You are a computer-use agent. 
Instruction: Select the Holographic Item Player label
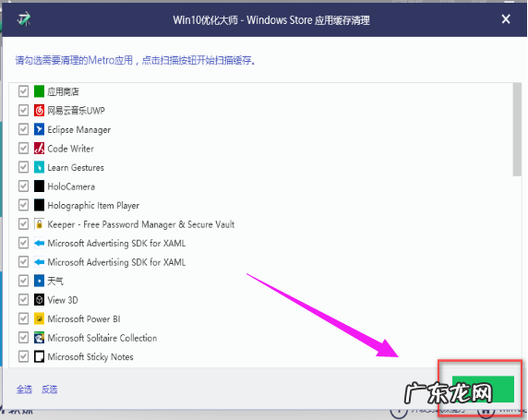93,206
